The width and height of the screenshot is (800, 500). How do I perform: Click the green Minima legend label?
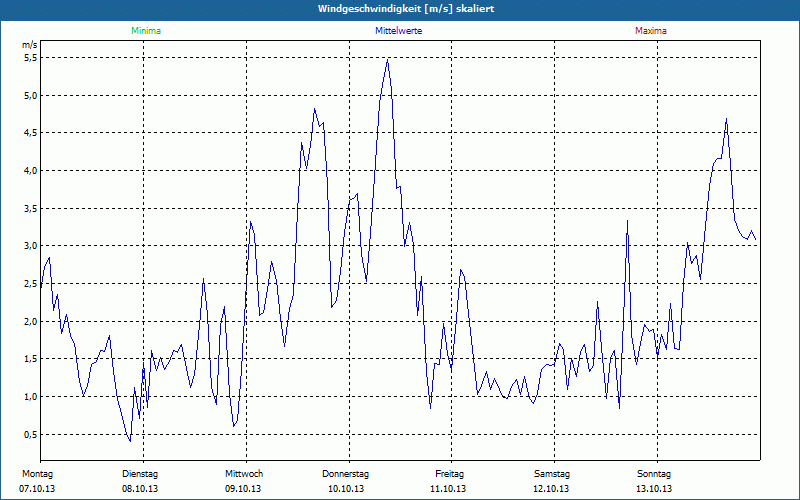146,31
